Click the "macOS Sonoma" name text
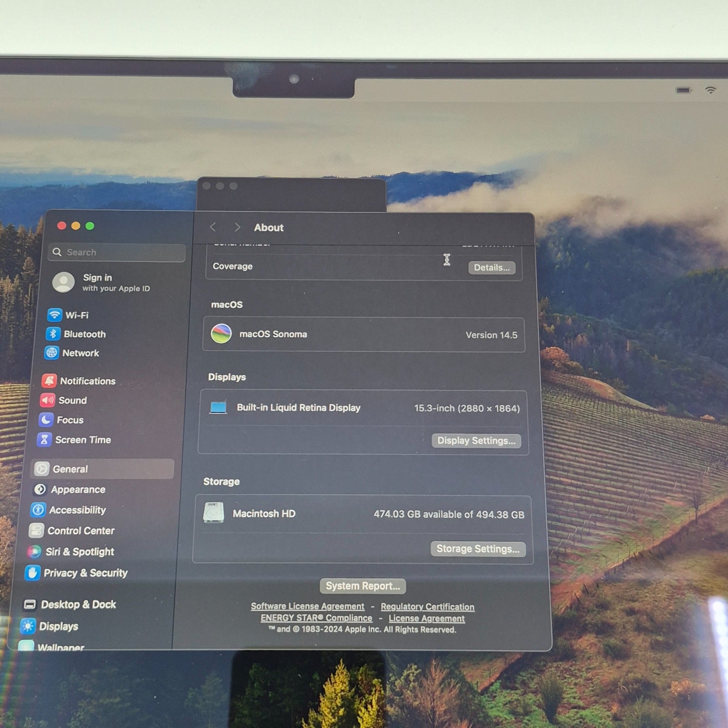This screenshot has width=728, height=728. (273, 334)
